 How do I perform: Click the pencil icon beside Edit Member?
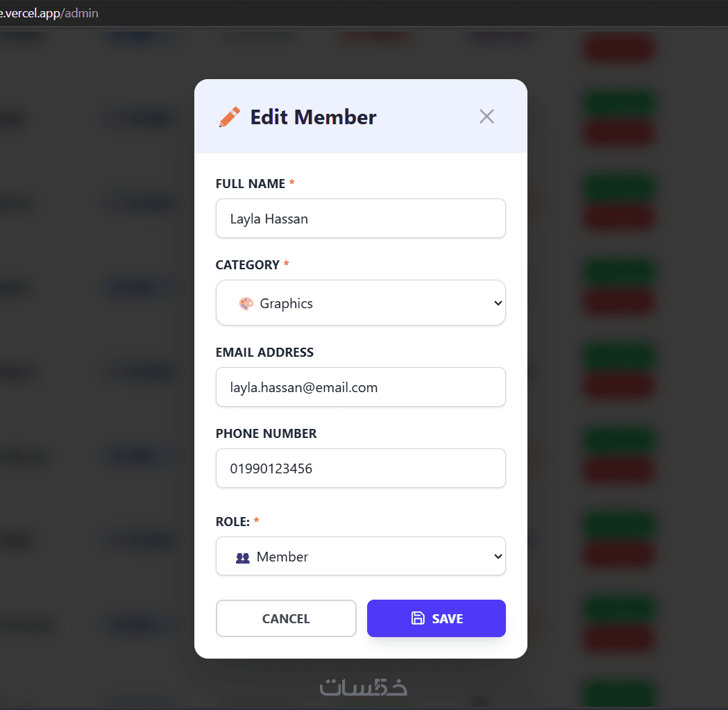click(x=229, y=117)
